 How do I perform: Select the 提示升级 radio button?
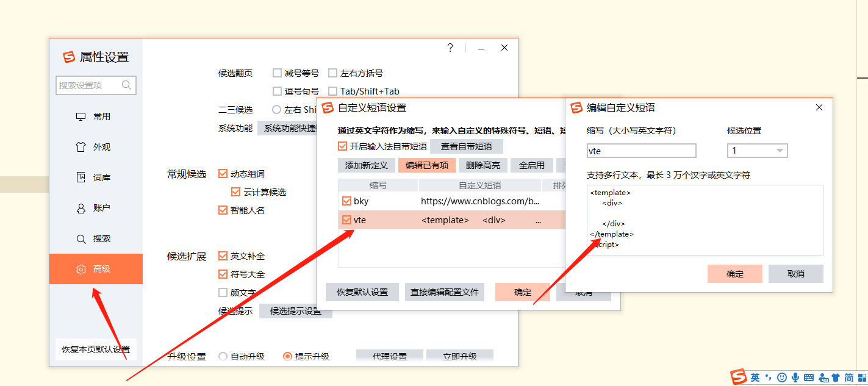287,357
